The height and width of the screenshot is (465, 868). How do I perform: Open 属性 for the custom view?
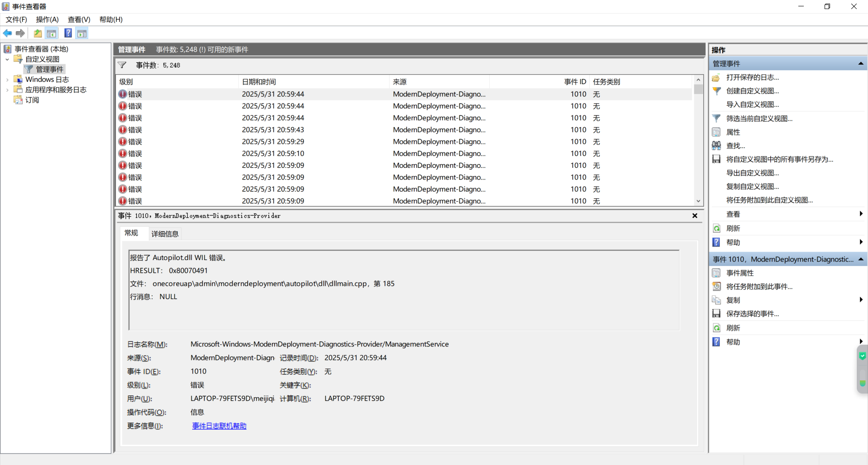[x=733, y=132]
